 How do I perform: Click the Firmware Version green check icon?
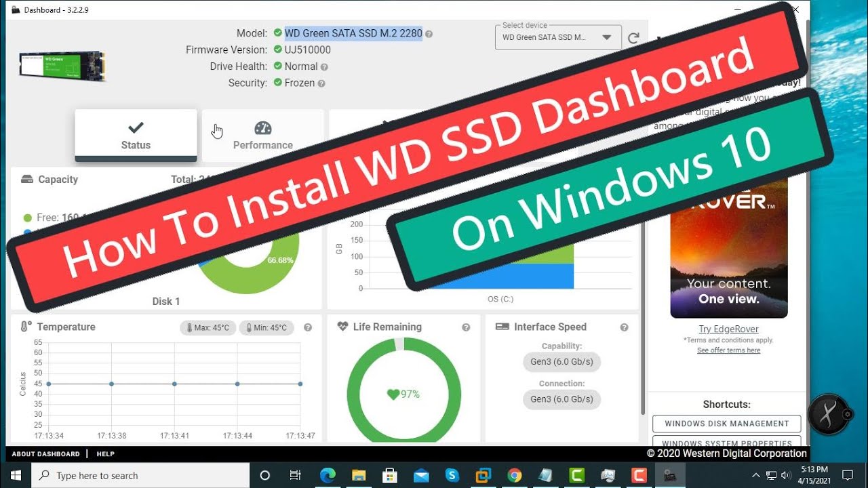[x=278, y=49]
